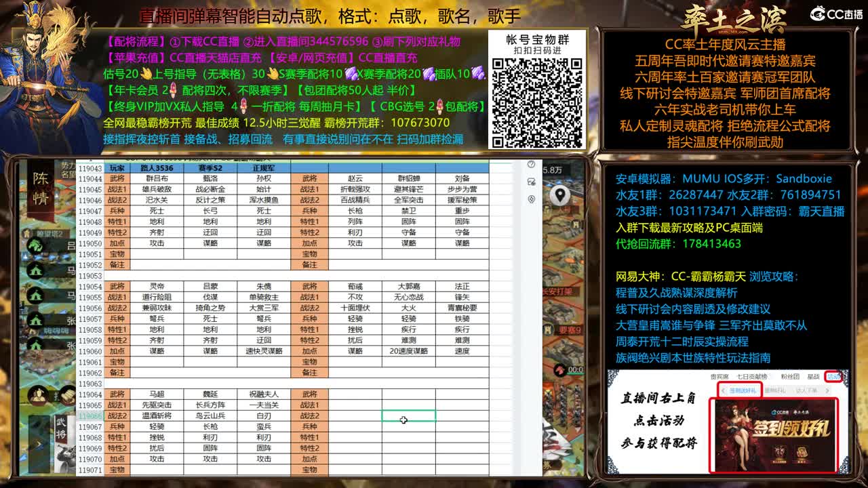Select the cell 大郭嘉

(409, 287)
